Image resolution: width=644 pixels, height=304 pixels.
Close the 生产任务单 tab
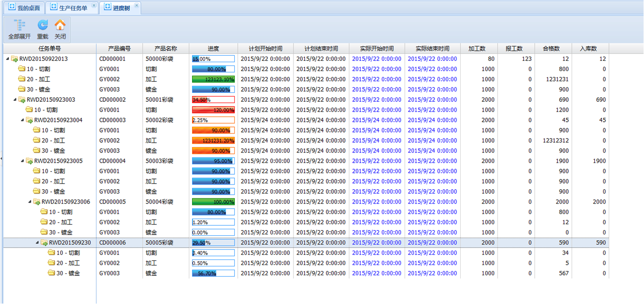(x=94, y=6)
